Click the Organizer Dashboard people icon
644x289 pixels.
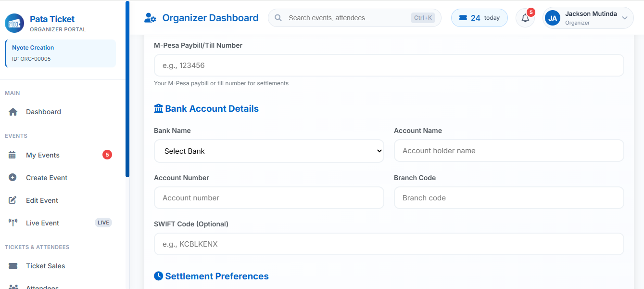pos(151,17)
